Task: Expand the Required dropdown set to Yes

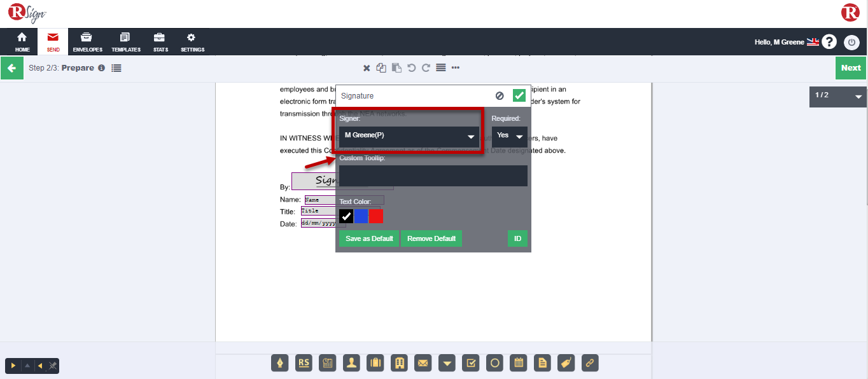Action: click(510, 136)
